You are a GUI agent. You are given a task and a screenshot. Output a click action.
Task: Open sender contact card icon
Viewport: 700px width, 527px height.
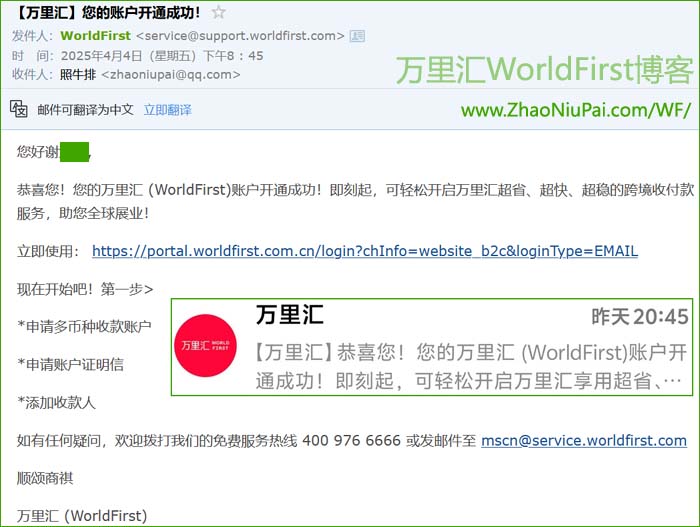[357, 36]
